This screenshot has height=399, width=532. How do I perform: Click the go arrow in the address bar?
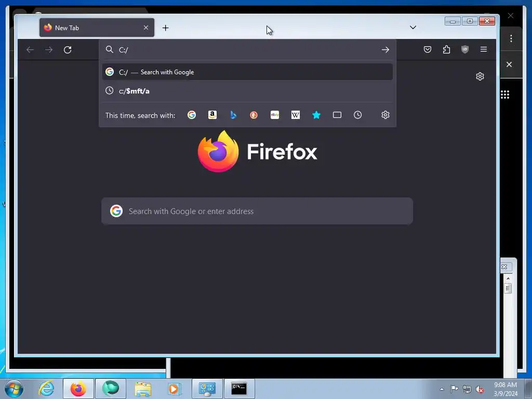click(385, 50)
